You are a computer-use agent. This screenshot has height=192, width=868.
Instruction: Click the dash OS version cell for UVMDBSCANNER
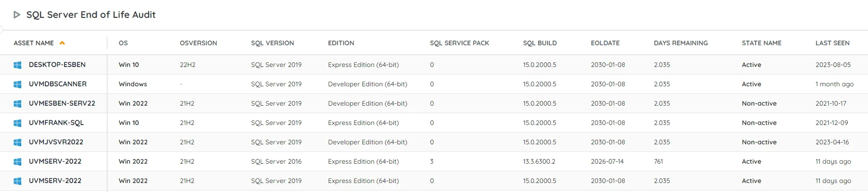click(x=181, y=84)
